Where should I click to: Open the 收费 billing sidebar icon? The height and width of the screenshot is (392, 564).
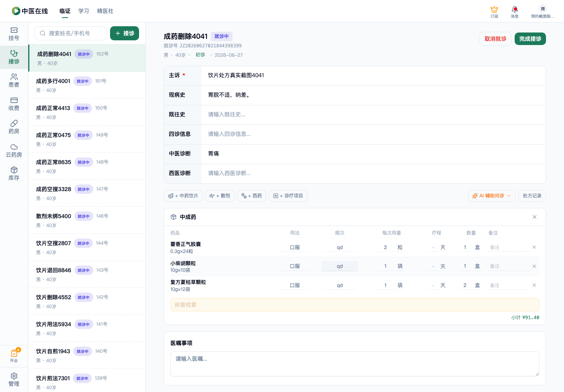click(14, 104)
